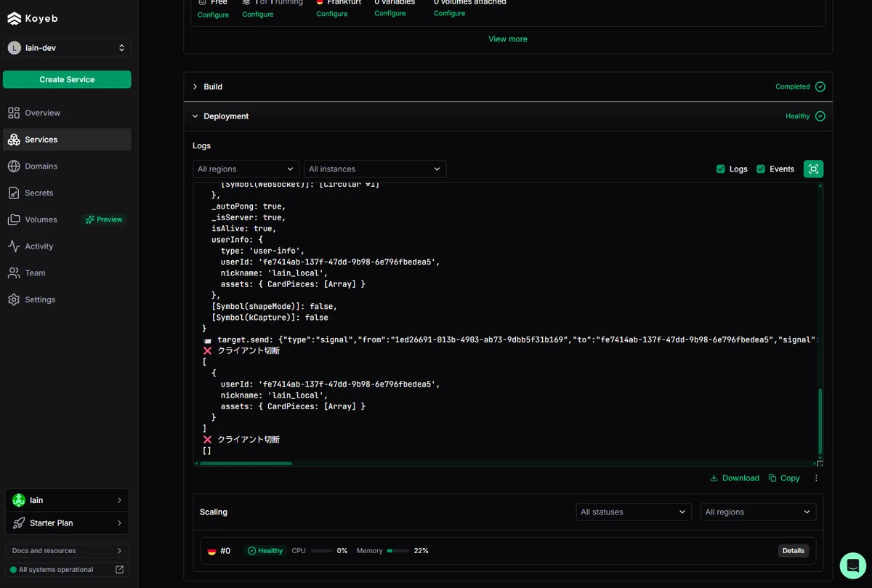Open the All regions log filter
Screen dimensions: 872x588
246,169
